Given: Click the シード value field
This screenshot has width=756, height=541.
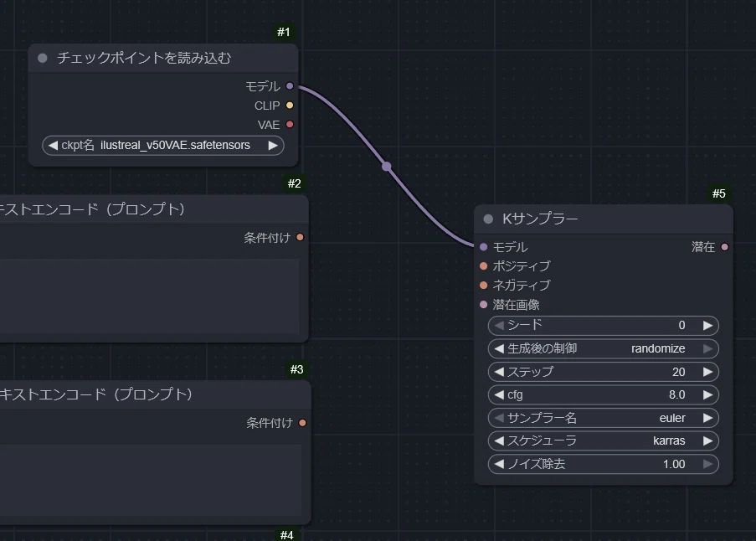Looking at the screenshot, I should [603, 326].
